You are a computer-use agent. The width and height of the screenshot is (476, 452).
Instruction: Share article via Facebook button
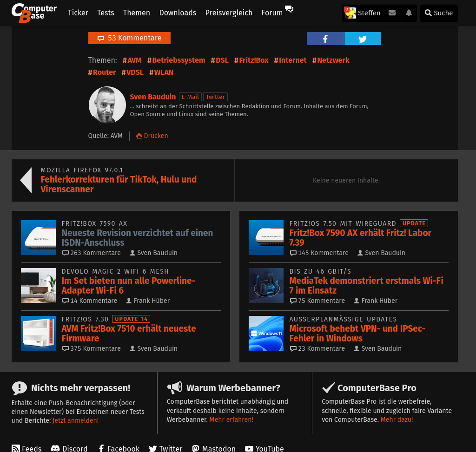pyautogui.click(x=325, y=39)
